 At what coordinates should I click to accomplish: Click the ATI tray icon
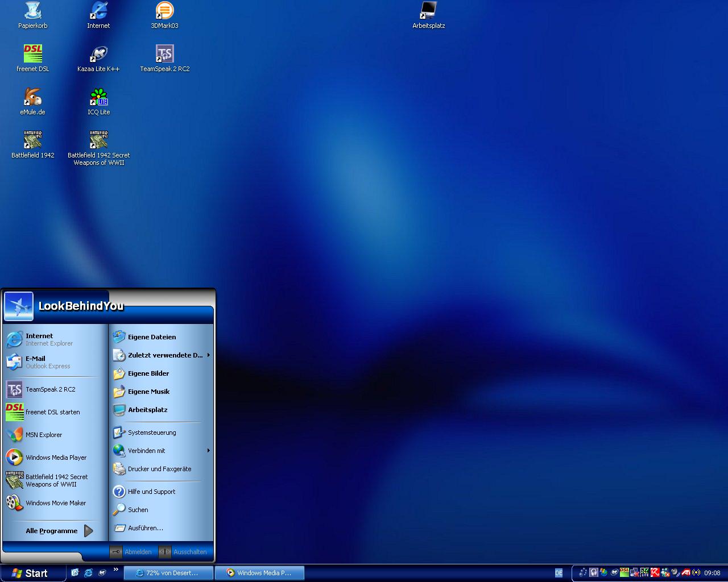pos(686,573)
